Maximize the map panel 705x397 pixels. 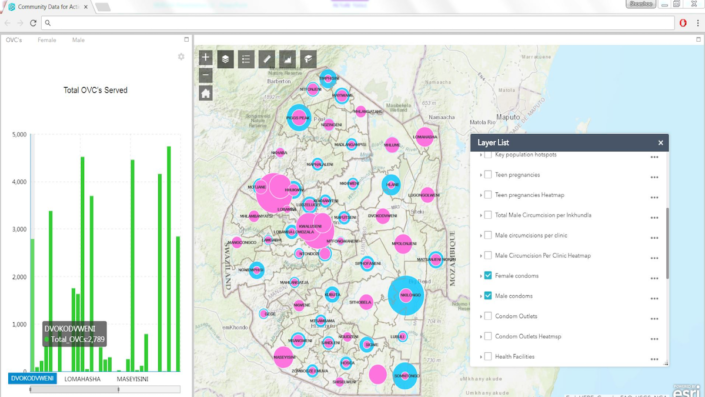[698, 40]
